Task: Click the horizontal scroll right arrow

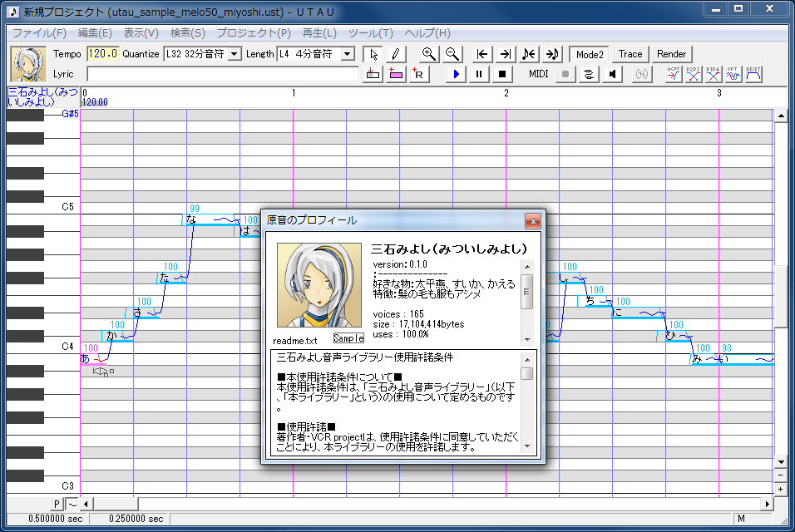Action: (767, 504)
